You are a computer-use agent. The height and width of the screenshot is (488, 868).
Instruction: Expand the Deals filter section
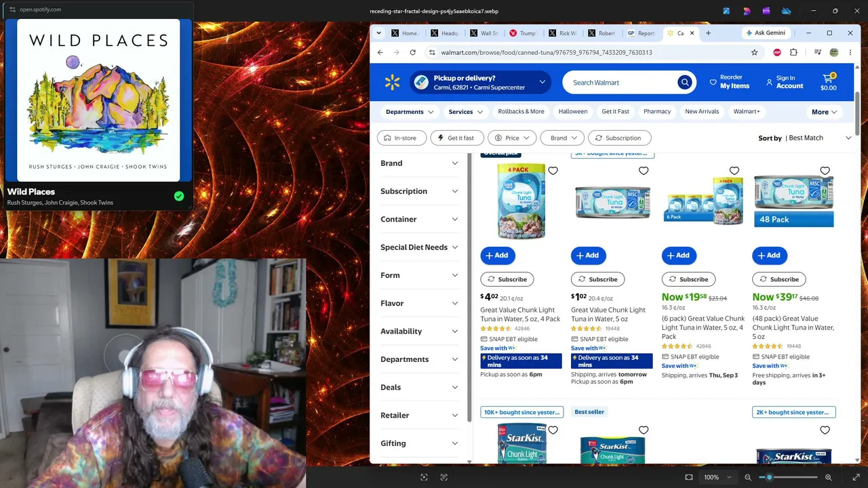tap(419, 388)
